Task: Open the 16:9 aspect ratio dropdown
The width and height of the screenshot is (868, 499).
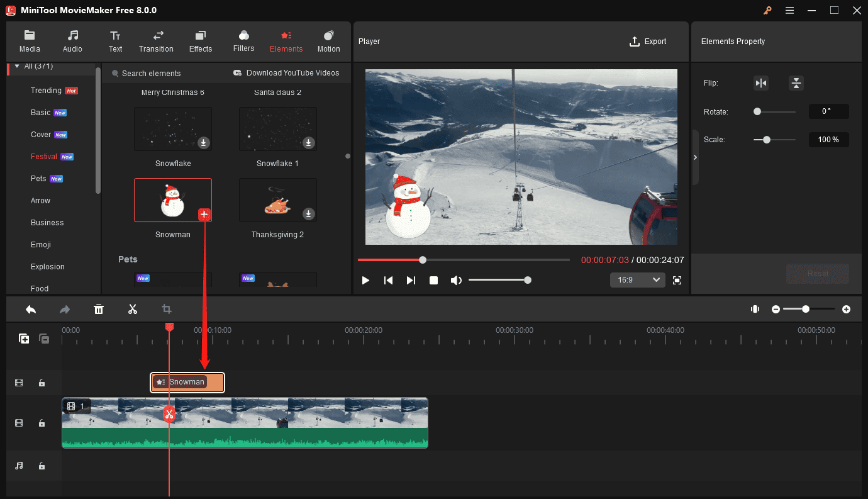Action: [x=637, y=280]
